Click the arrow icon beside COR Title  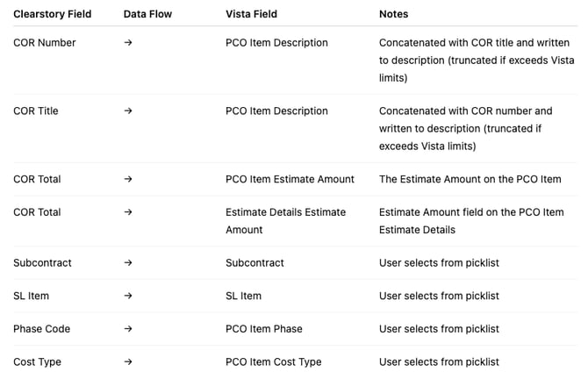tap(128, 111)
